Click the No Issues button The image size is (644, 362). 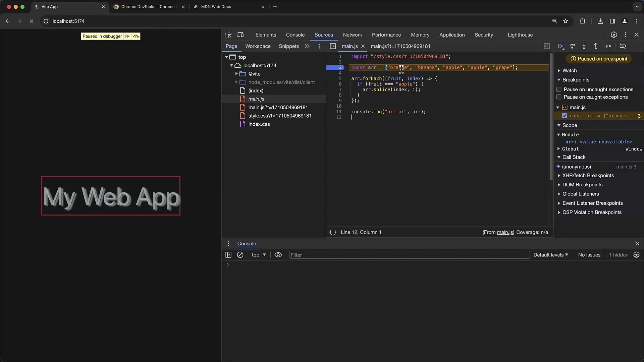coord(589,255)
